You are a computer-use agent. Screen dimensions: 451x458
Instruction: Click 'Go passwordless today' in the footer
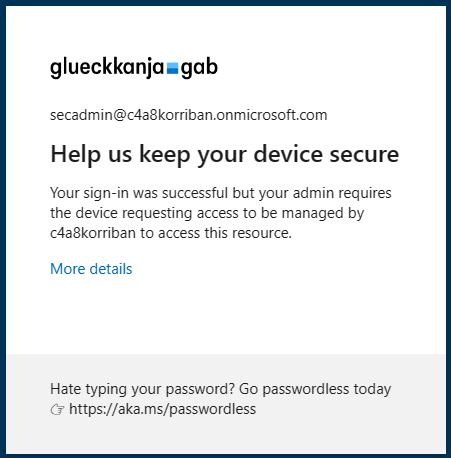click(x=315, y=389)
